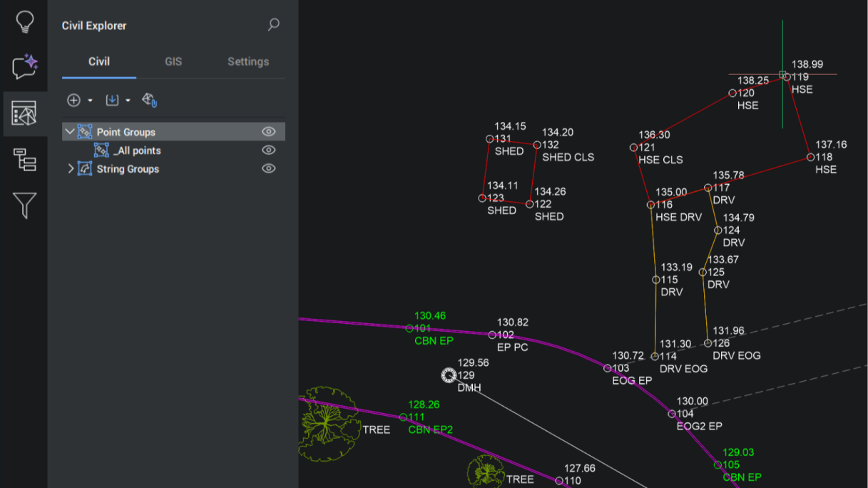Click the 138.99 elevation label
The height and width of the screenshot is (488, 868).
click(807, 64)
